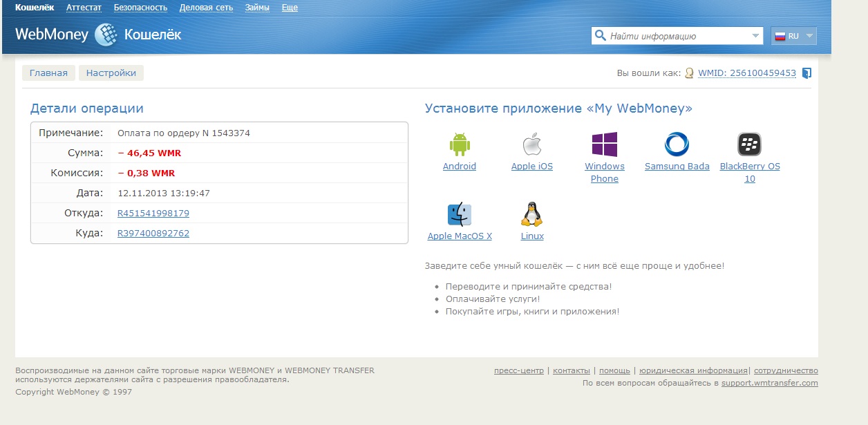Screen dimensions: 868x425
Task: Open the Аттестат top menu item
Action: click(x=84, y=8)
